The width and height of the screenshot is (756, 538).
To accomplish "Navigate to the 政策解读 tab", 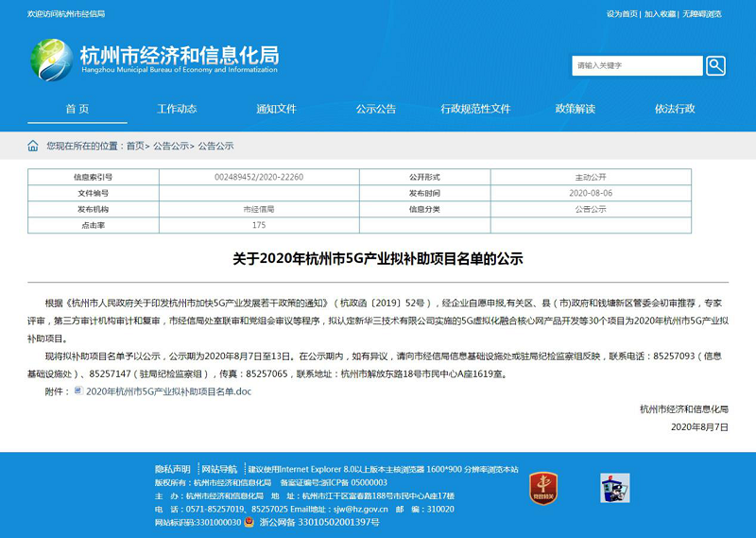I will [x=575, y=109].
